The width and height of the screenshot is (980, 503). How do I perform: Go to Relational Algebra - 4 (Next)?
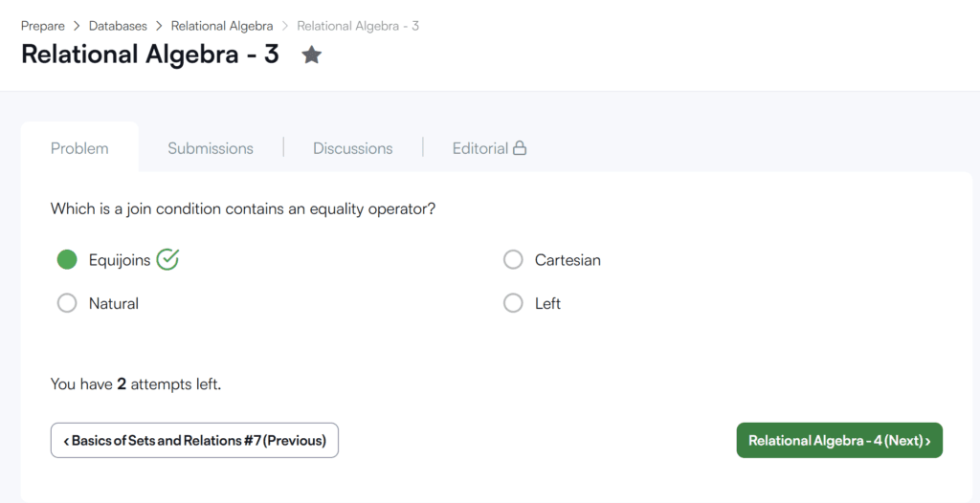[x=839, y=441]
